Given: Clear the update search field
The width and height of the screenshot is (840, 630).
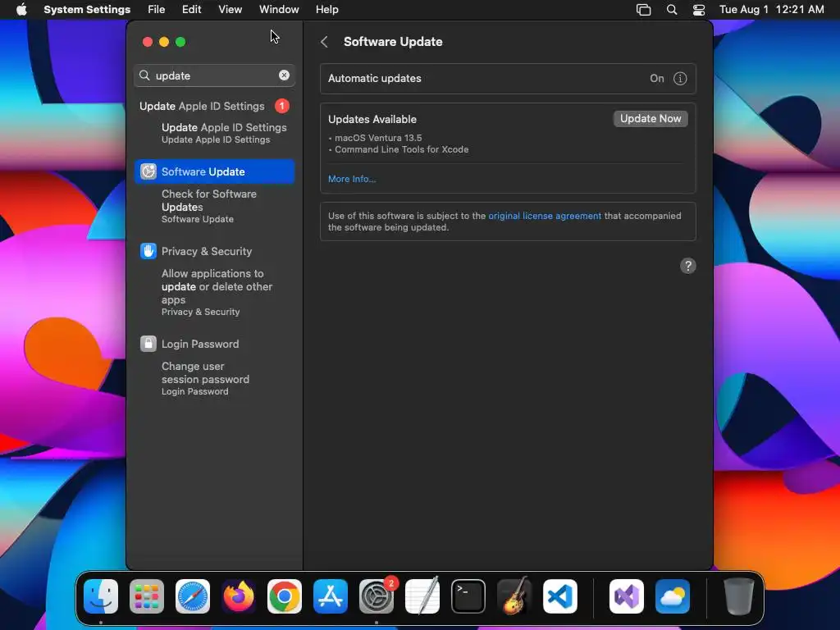Looking at the screenshot, I should point(284,75).
